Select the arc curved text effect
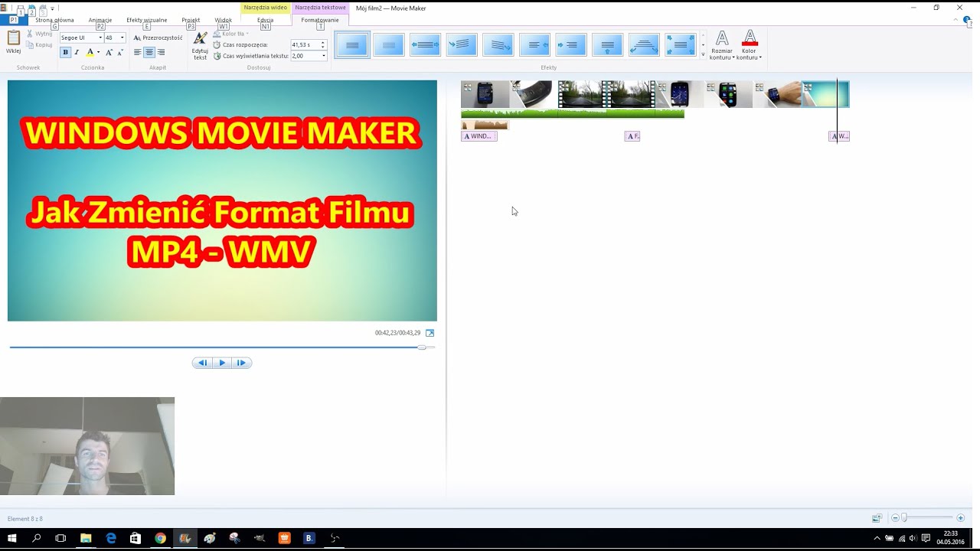This screenshot has height=551, width=980. coord(644,45)
